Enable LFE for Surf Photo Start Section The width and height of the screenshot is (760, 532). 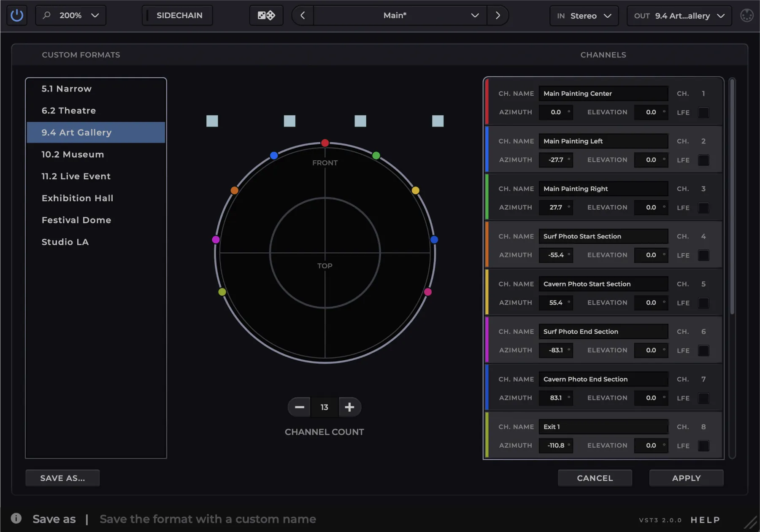point(703,255)
